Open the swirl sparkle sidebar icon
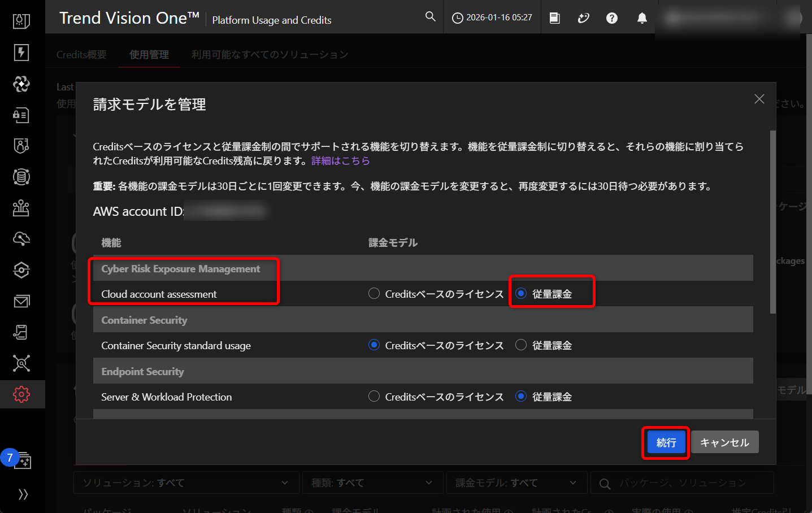The image size is (812, 513). click(x=21, y=84)
